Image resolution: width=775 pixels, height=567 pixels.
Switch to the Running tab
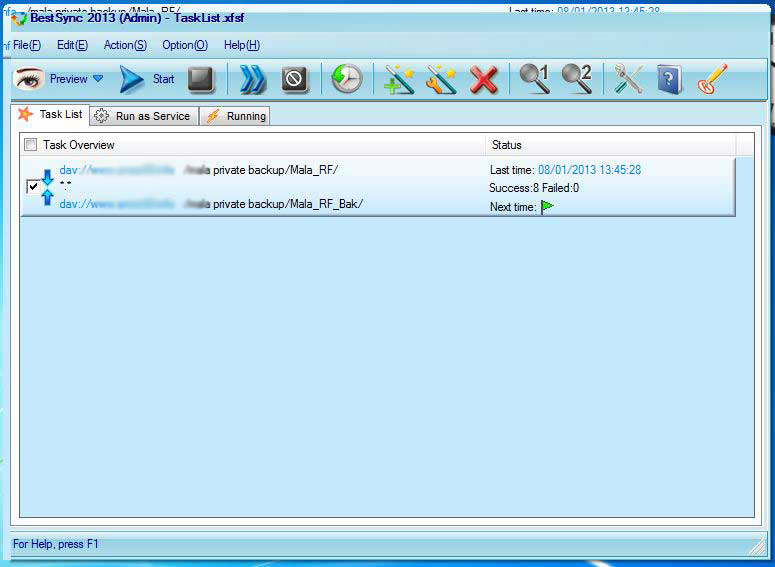[x=235, y=116]
